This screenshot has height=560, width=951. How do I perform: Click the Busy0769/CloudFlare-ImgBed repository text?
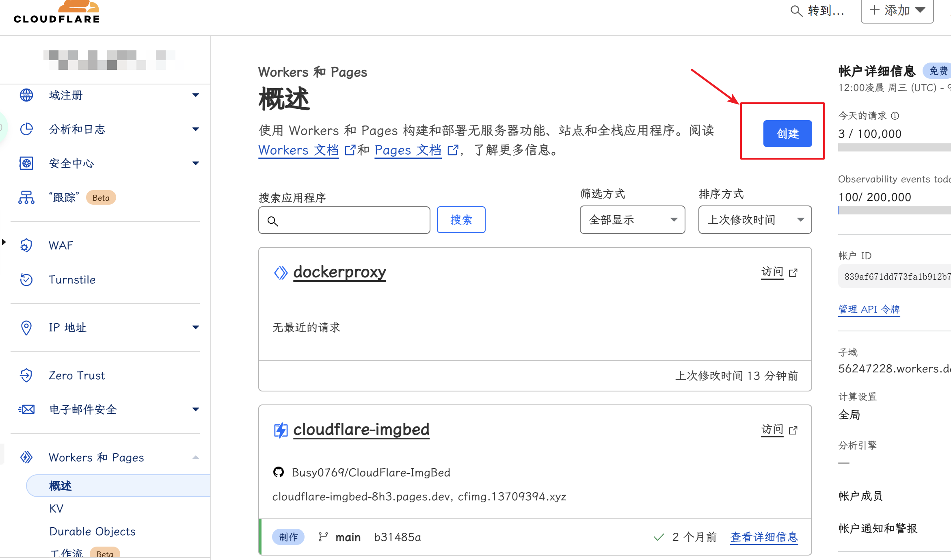pos(371,472)
